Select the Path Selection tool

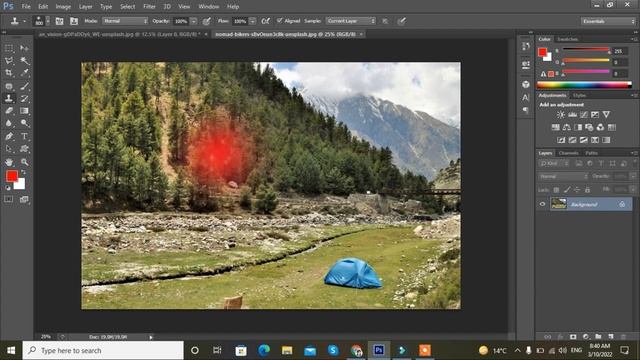click(x=9, y=149)
